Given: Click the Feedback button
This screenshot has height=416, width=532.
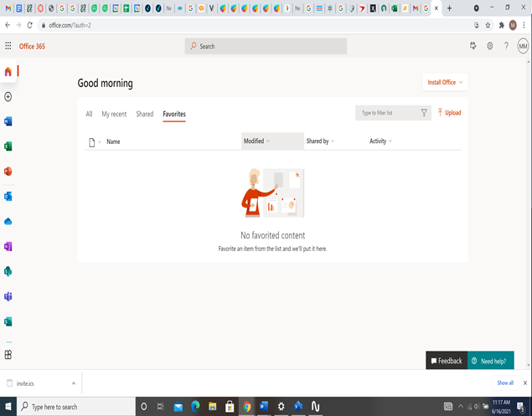Looking at the screenshot, I should [x=447, y=361].
